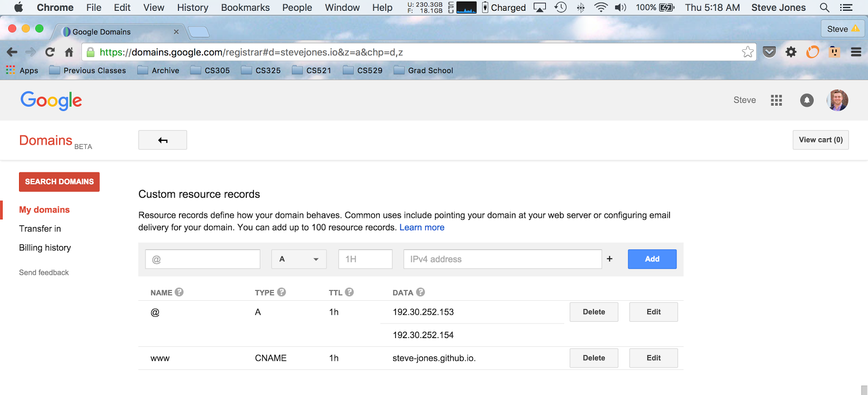Click back arrow button in Domains

163,140
